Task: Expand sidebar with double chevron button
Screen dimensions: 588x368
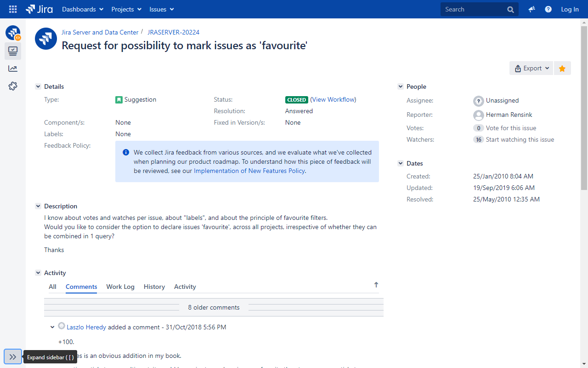Action: tap(13, 356)
